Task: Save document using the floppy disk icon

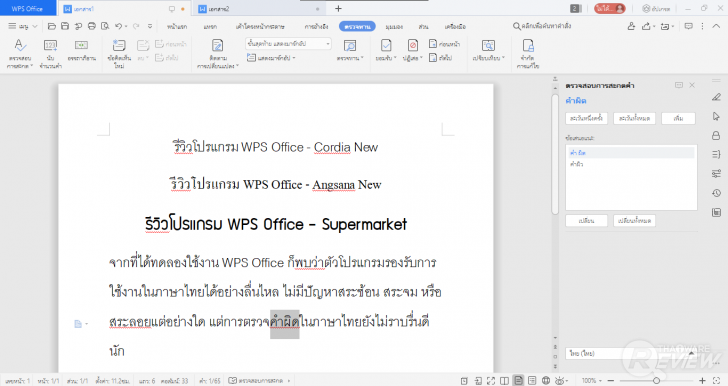Action: 65,26
